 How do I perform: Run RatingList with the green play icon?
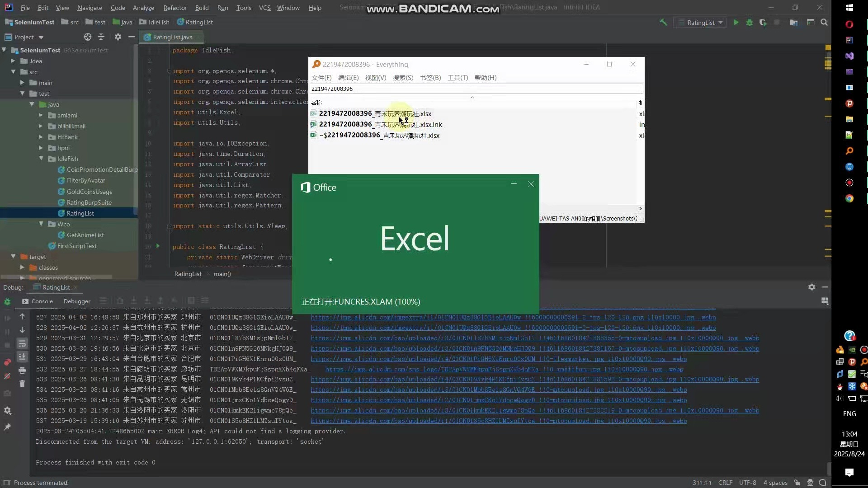(736, 22)
